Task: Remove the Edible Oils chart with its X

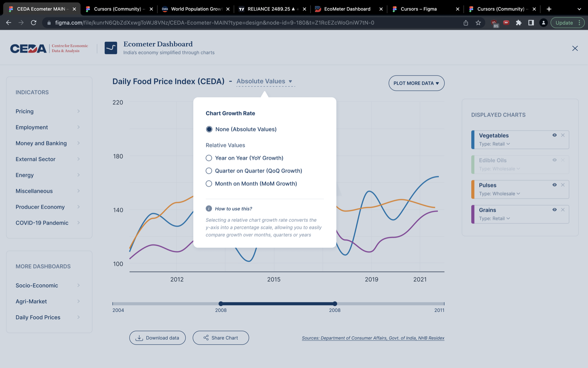Action: pyautogui.click(x=563, y=160)
